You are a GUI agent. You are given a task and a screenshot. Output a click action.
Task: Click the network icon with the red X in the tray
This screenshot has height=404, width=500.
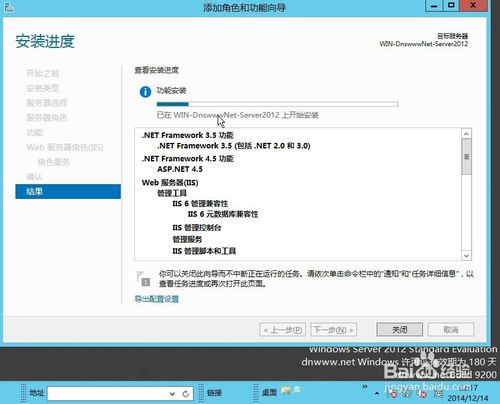[393, 394]
